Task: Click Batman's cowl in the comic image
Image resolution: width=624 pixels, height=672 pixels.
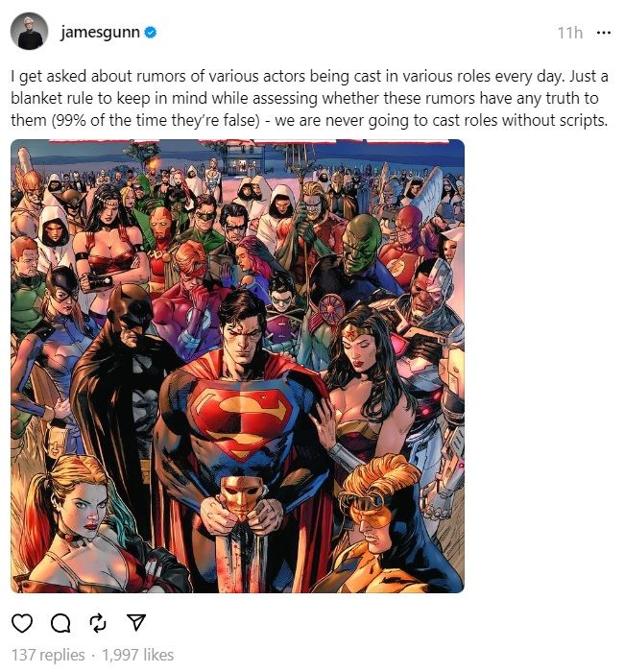Action: tap(131, 315)
